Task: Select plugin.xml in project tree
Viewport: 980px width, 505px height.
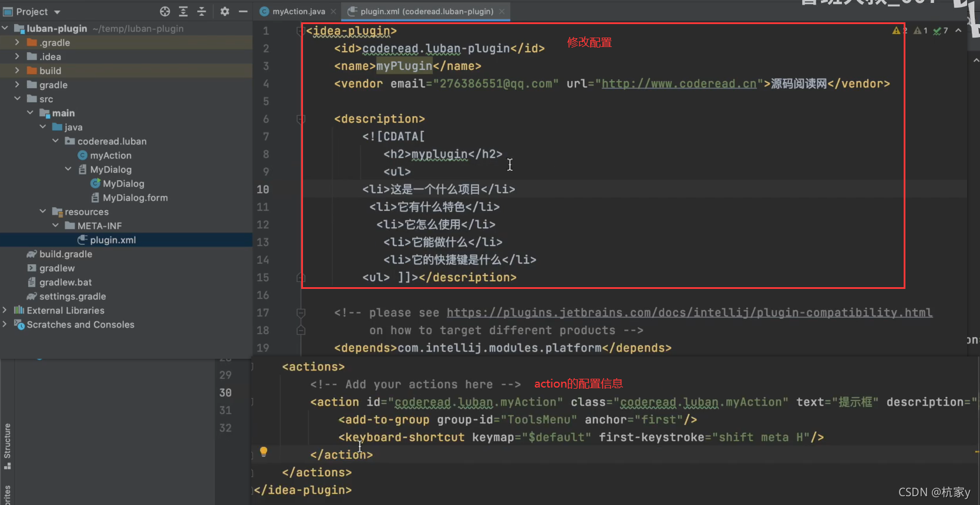Action: point(113,240)
